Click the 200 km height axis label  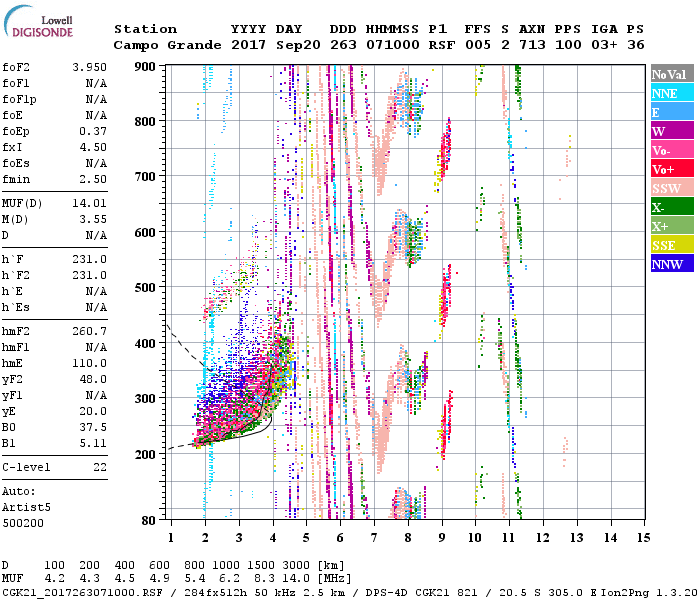pos(145,454)
